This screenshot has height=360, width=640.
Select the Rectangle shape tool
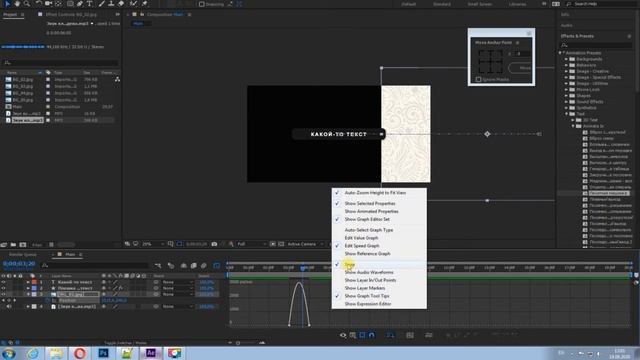point(70,4)
